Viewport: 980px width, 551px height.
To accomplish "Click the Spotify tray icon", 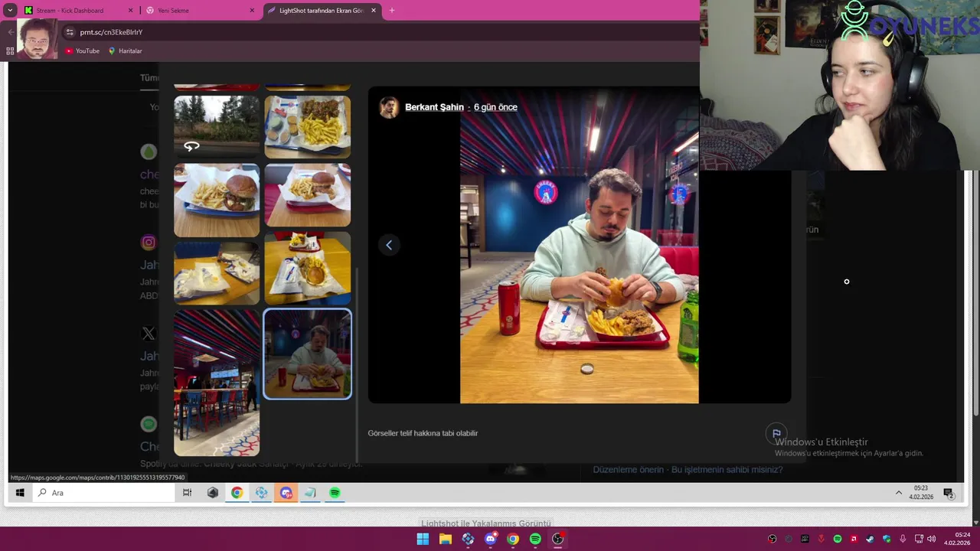I will pyautogui.click(x=838, y=539).
